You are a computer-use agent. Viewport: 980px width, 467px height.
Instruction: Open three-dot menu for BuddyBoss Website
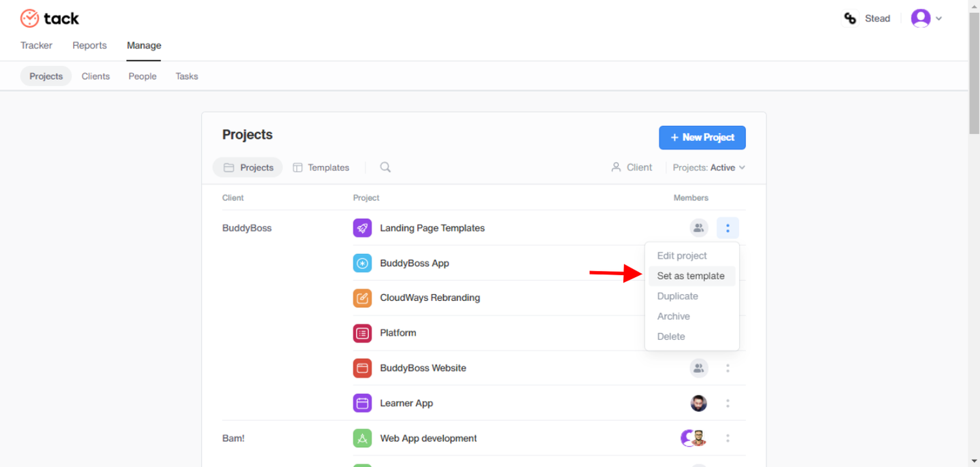point(728,368)
